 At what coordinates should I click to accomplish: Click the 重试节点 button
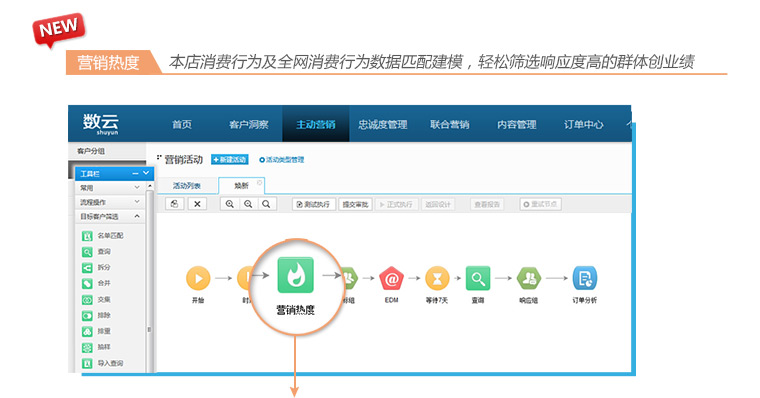click(x=540, y=205)
